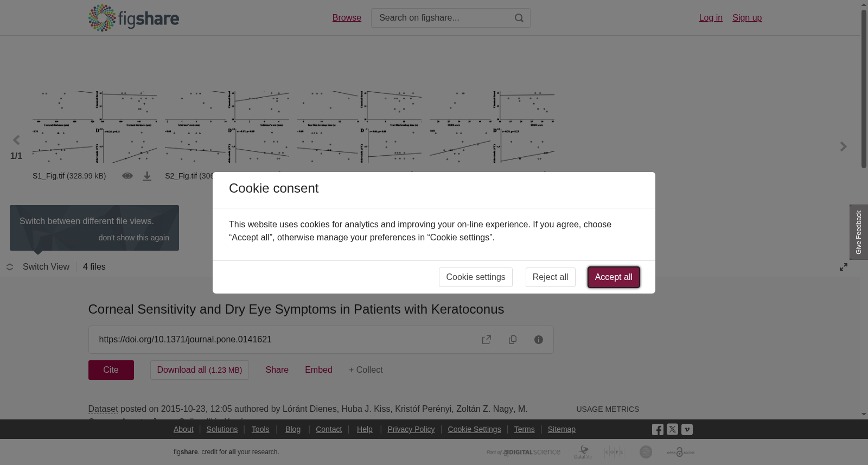
Task: Open the DOI link in a new window
Action: [487, 340]
